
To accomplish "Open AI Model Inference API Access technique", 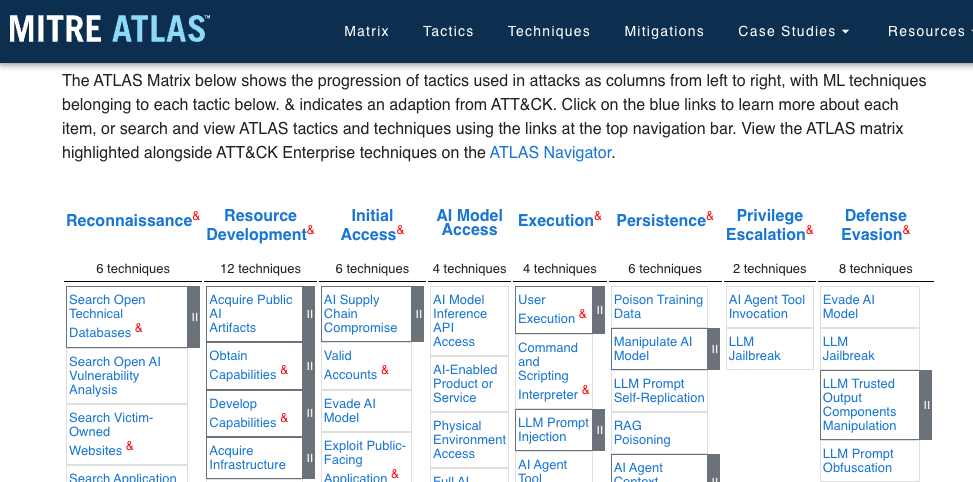I will tap(459, 321).
